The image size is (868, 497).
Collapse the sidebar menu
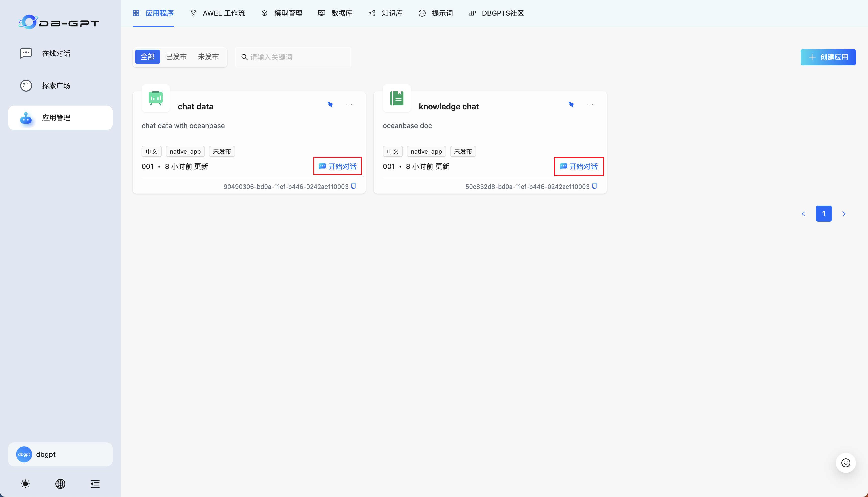(x=95, y=484)
